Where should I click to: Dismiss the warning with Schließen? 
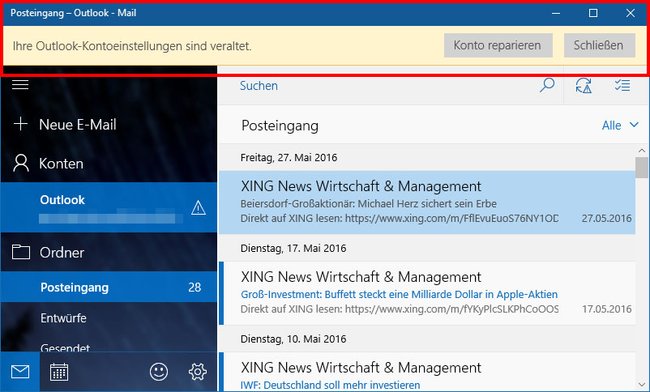[599, 45]
